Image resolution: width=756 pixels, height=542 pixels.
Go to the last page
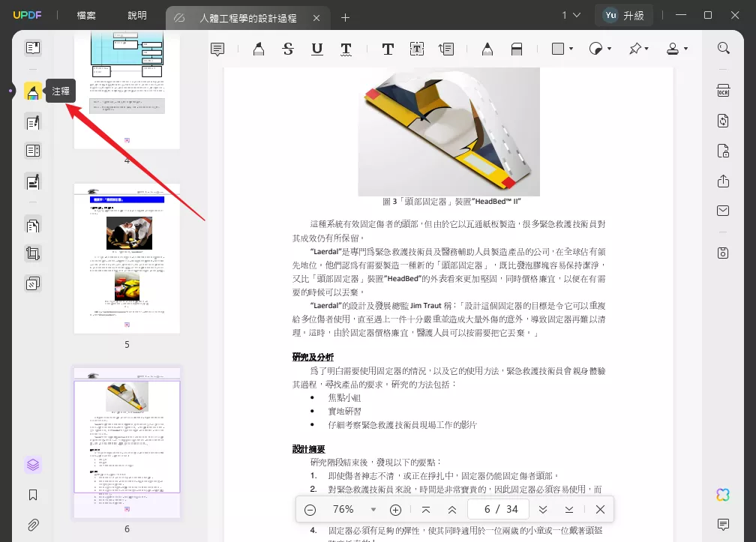(x=569, y=510)
